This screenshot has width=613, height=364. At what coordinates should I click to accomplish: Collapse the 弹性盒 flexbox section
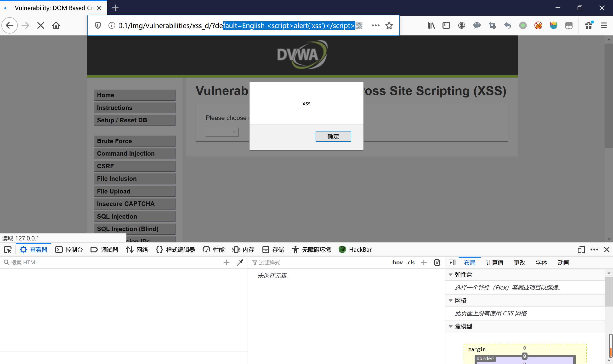[450, 275]
